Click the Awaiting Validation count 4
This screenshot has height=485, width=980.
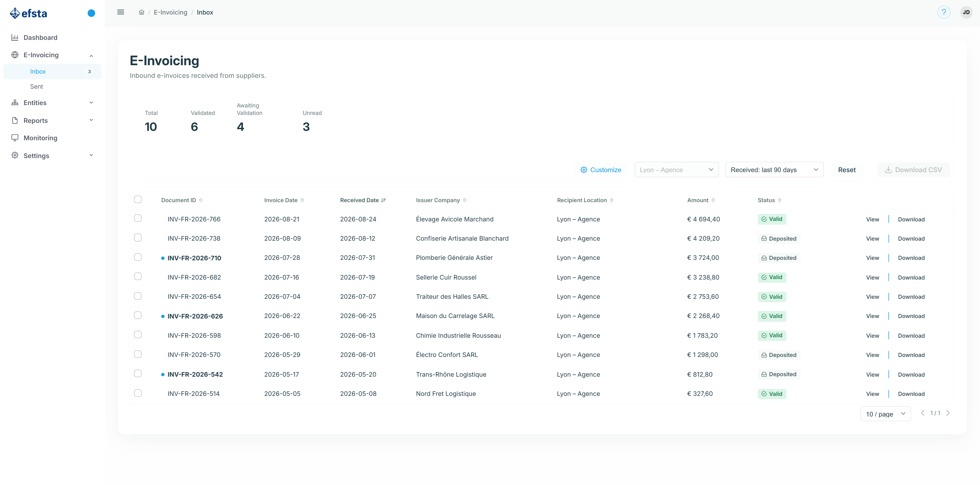click(240, 127)
